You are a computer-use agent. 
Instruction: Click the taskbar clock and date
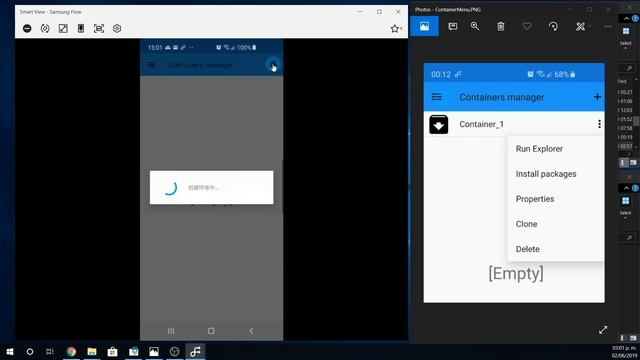pos(624,352)
